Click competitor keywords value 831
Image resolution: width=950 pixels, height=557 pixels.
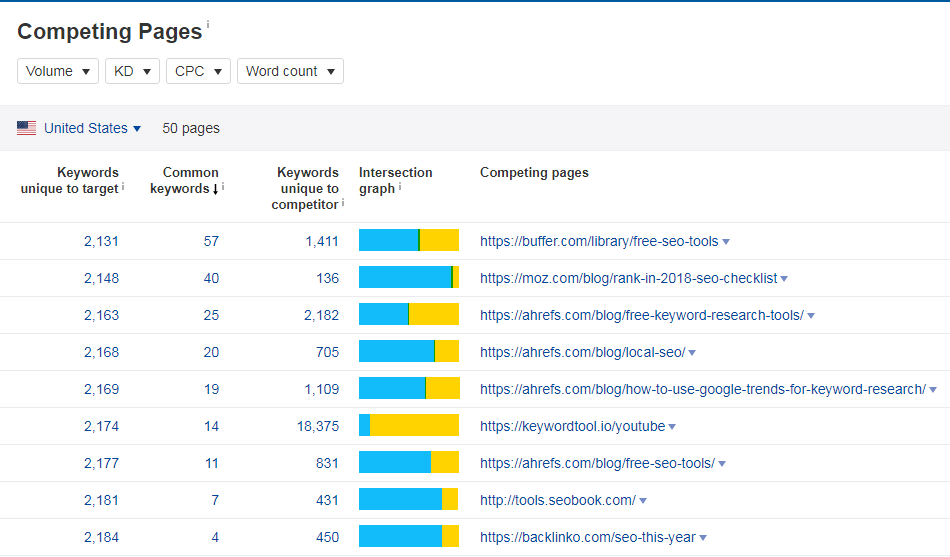pyautogui.click(x=327, y=463)
